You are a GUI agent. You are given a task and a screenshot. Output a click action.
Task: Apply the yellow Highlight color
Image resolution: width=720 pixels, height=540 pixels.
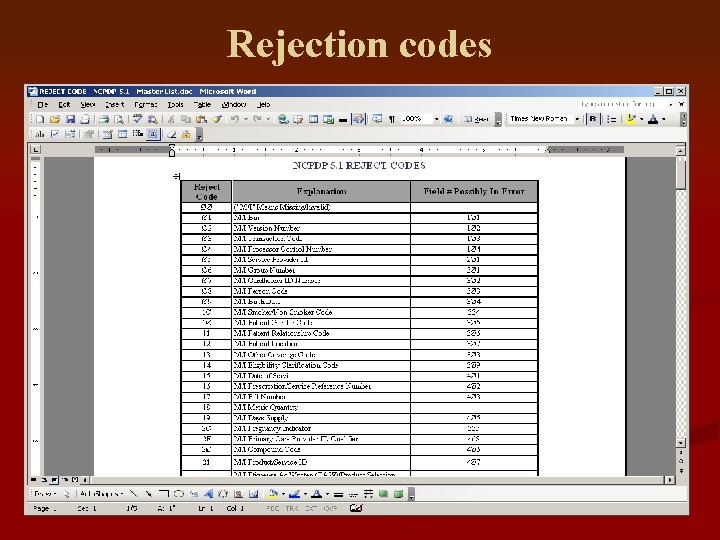click(631, 119)
